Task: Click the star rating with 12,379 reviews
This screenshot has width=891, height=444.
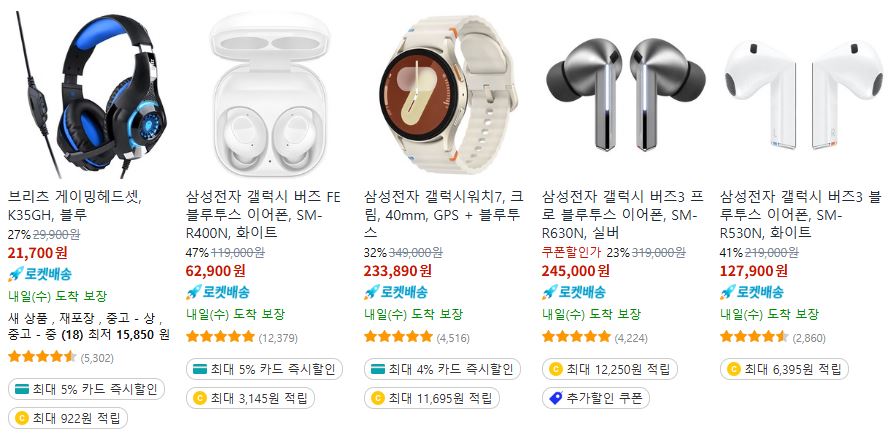Action: (220, 337)
